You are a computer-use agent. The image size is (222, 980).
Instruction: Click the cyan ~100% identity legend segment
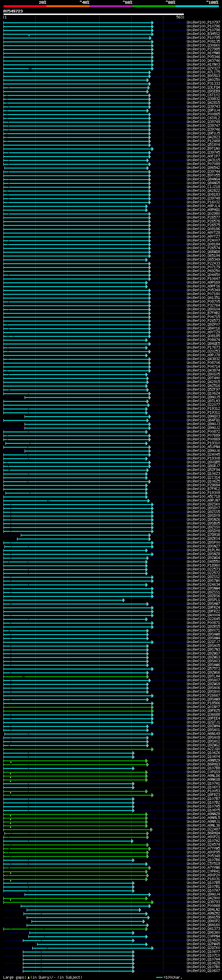(x=197, y=6)
